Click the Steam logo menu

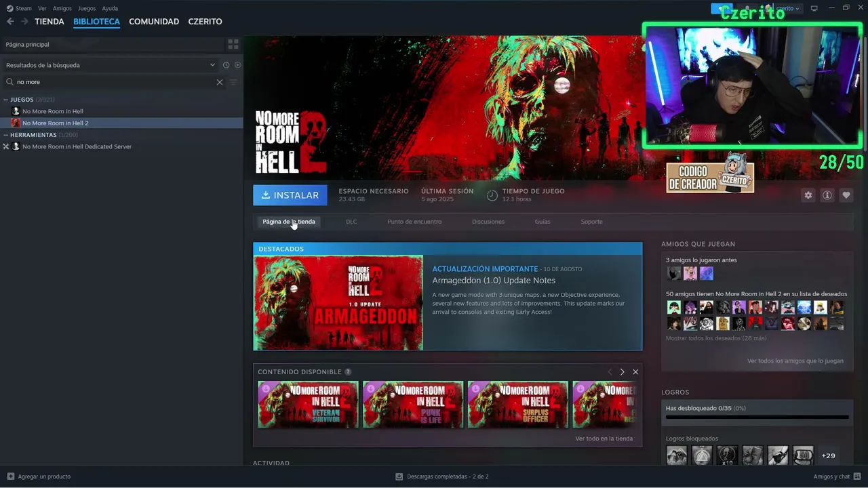click(x=19, y=8)
